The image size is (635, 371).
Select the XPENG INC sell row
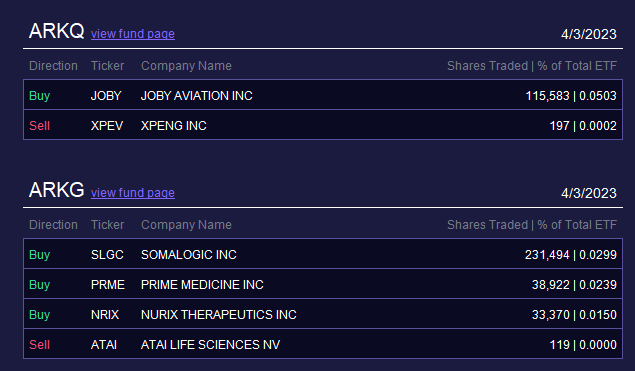(x=323, y=125)
